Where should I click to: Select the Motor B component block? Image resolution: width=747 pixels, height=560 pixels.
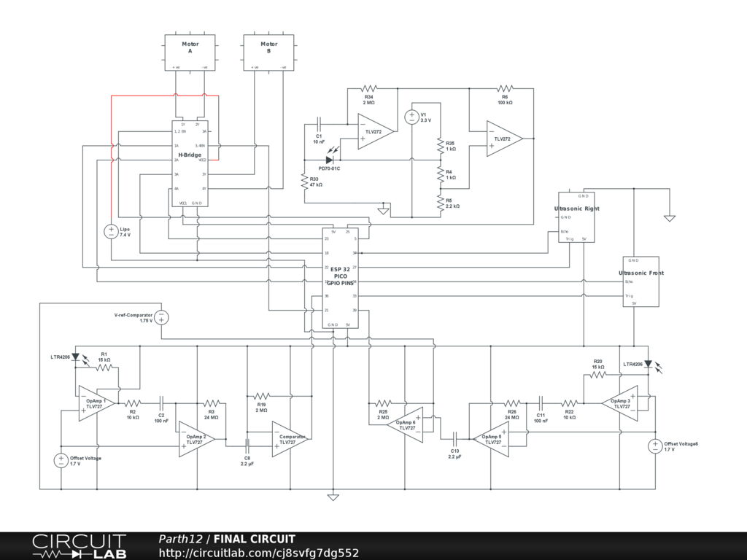[x=268, y=52]
